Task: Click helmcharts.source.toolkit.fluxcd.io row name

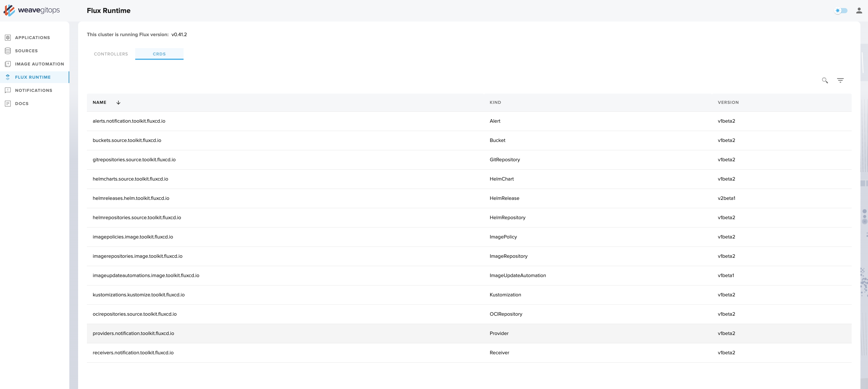Action: click(130, 179)
